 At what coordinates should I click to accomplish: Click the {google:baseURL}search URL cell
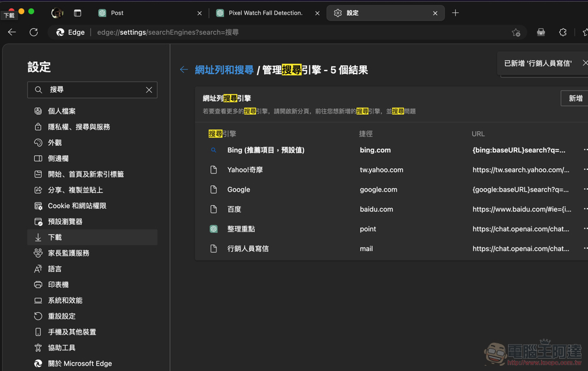[x=520, y=189]
